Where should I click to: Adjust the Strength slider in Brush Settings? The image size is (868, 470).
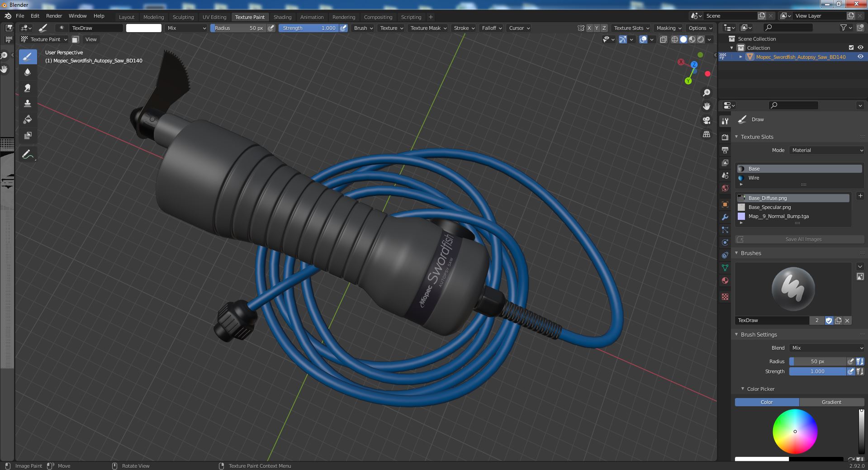pyautogui.click(x=817, y=371)
